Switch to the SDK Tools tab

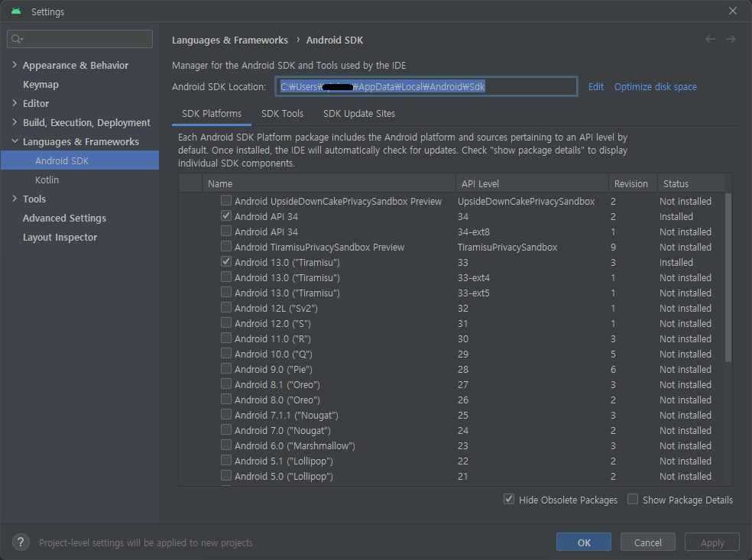coord(282,114)
